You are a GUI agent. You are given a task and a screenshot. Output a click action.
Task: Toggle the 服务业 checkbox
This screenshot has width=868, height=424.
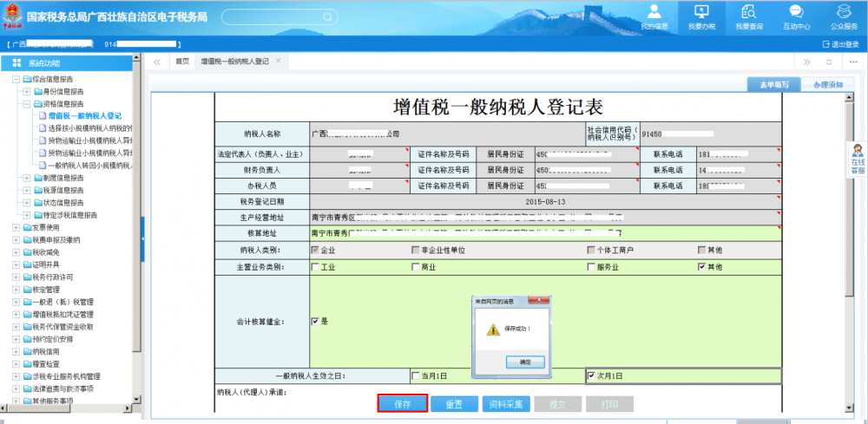click(x=591, y=267)
